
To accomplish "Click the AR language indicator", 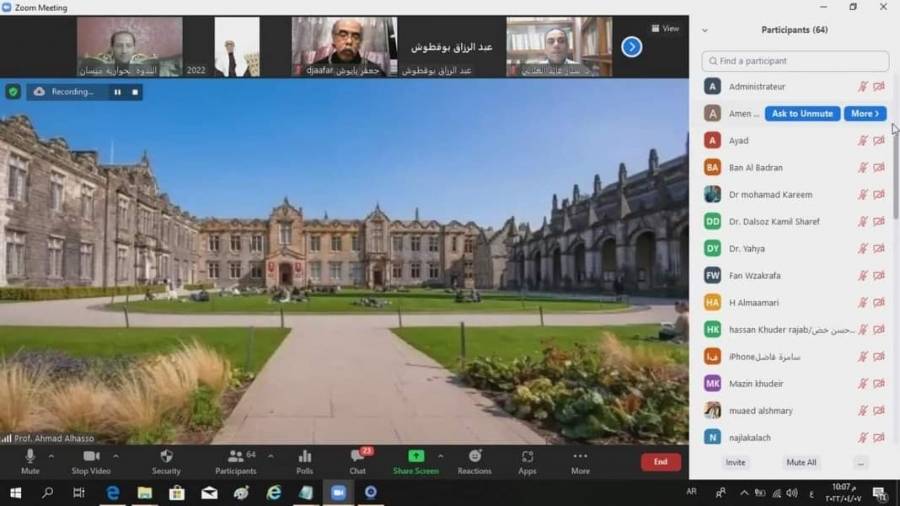I will coord(692,492).
